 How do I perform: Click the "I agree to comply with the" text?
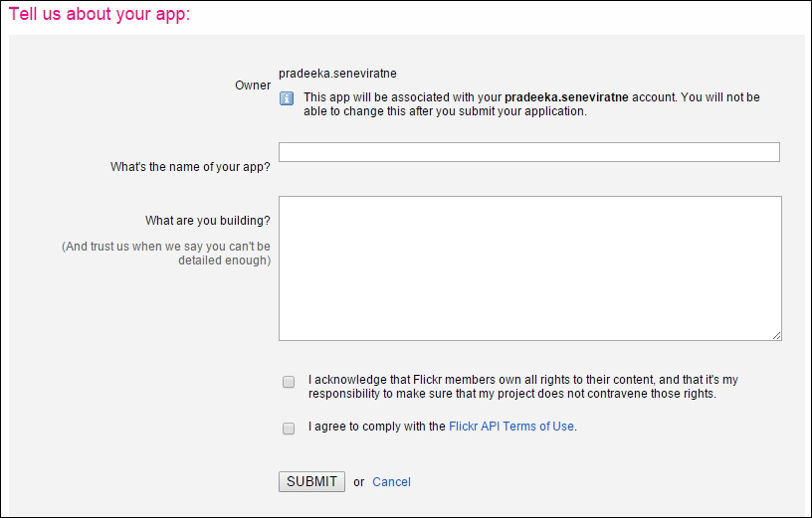[x=377, y=427]
